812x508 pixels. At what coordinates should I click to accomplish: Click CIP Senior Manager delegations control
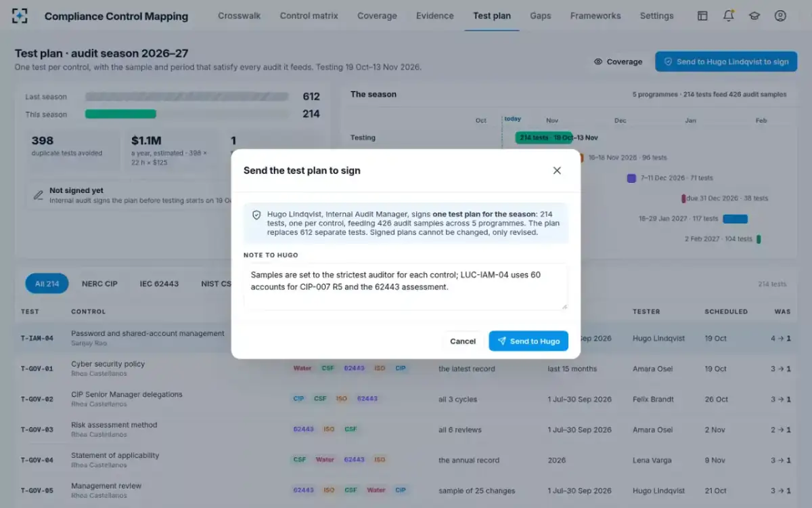pos(127,394)
